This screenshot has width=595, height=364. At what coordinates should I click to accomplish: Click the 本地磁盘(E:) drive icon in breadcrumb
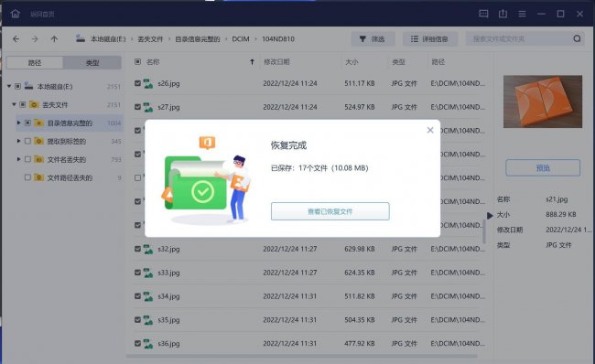[x=80, y=38]
